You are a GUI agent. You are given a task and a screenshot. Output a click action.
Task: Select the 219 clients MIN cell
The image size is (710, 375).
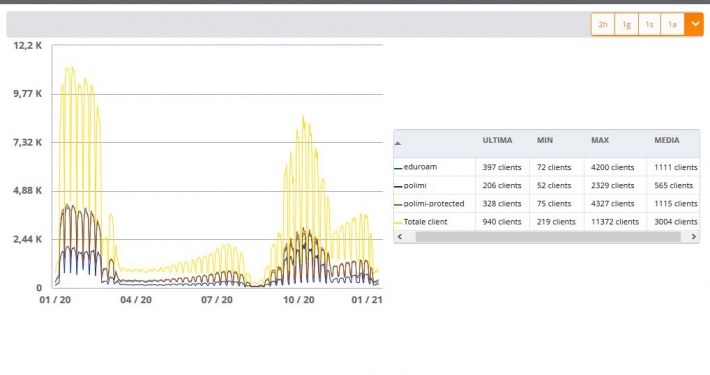[556, 221]
